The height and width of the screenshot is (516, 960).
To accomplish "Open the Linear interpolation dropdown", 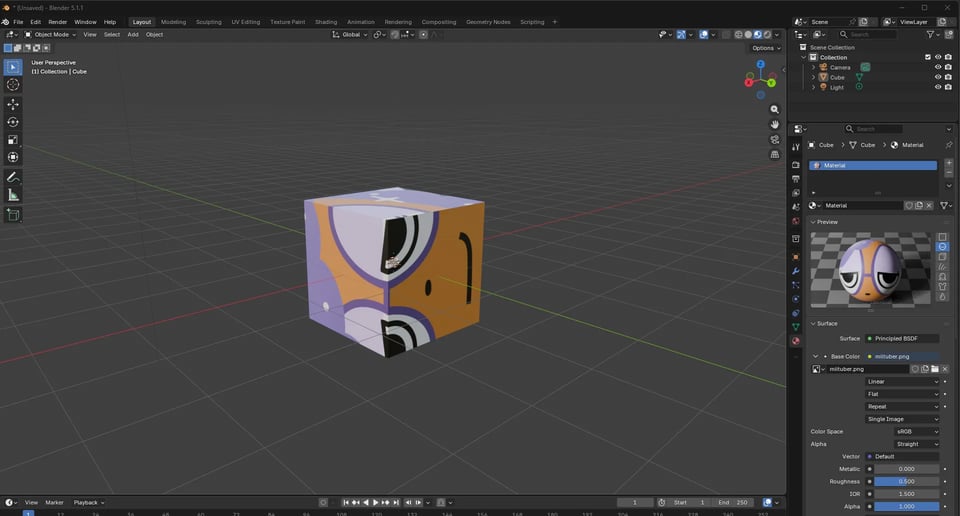I will click(x=902, y=382).
